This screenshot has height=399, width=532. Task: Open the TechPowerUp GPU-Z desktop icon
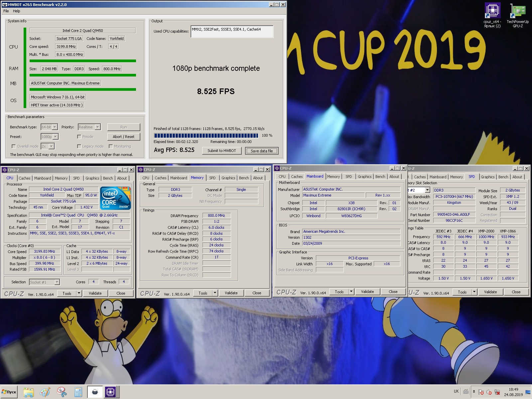(518, 15)
